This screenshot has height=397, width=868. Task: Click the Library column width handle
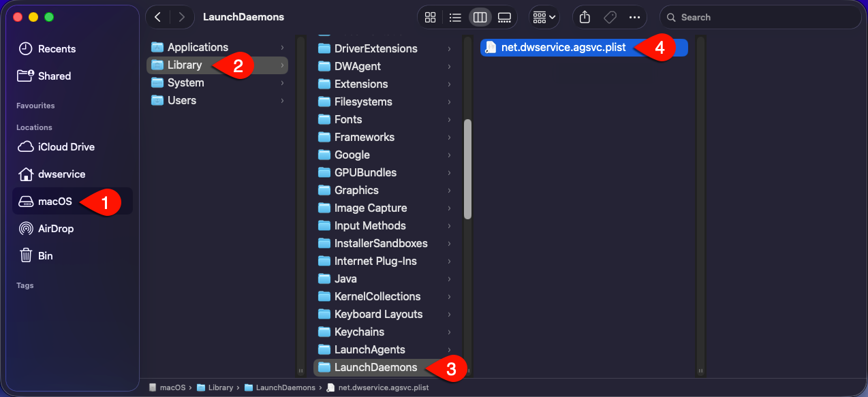point(467,371)
